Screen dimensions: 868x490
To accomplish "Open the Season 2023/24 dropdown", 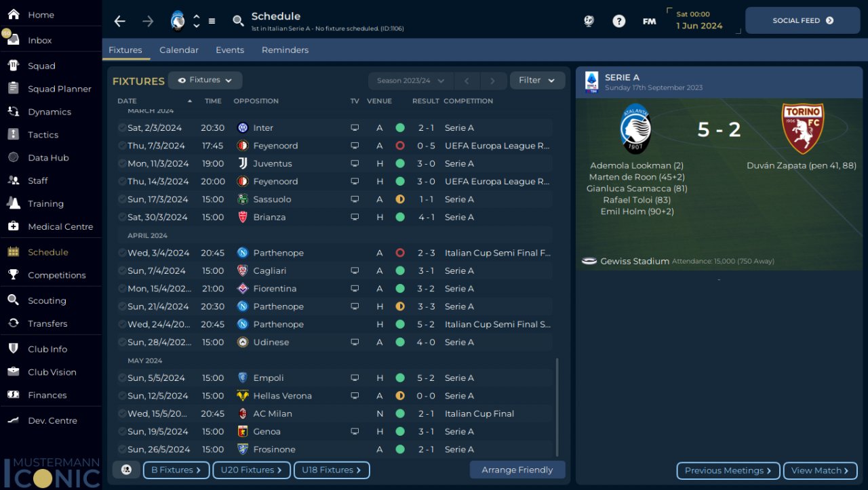I will [411, 81].
